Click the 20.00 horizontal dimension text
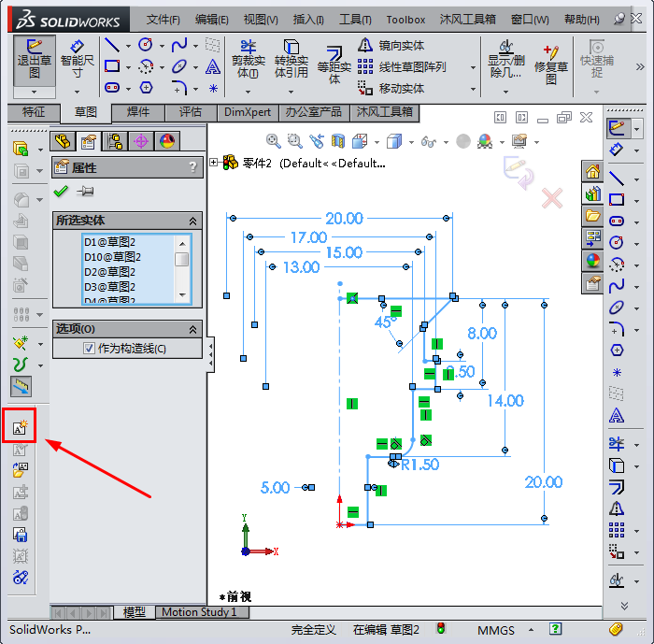654x644 pixels. coord(343,219)
